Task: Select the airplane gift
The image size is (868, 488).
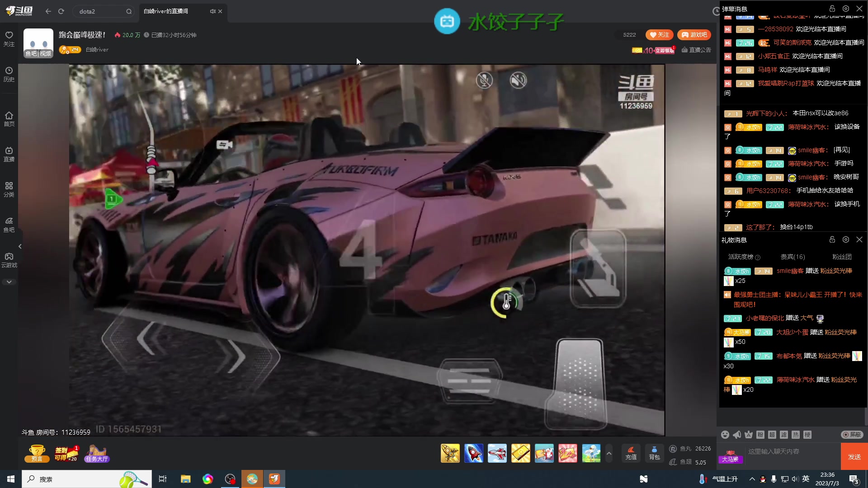Action: coord(497,453)
